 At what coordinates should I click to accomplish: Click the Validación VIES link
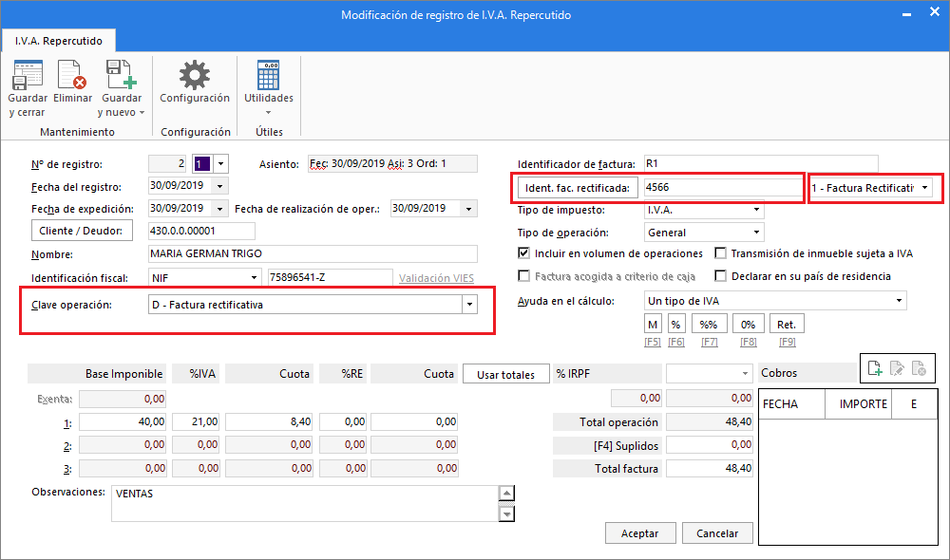[438, 278]
